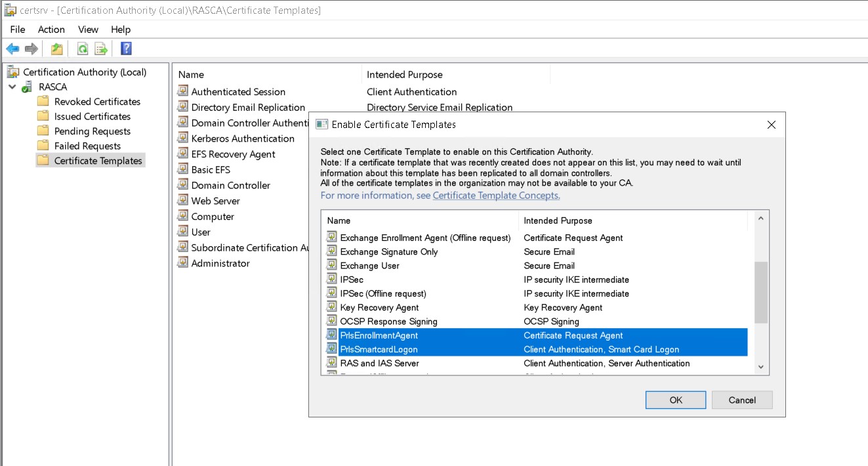
Task: Click the Revoked Certificates folder icon
Action: click(43, 102)
